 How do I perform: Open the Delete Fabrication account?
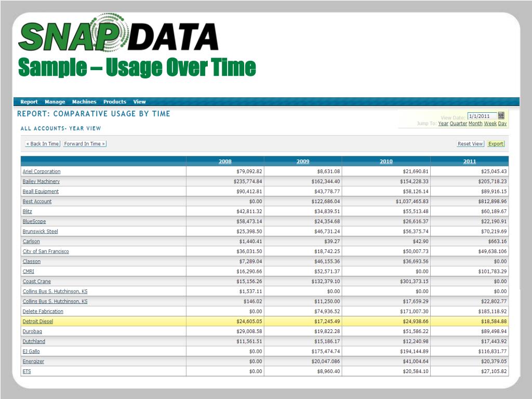pos(43,312)
